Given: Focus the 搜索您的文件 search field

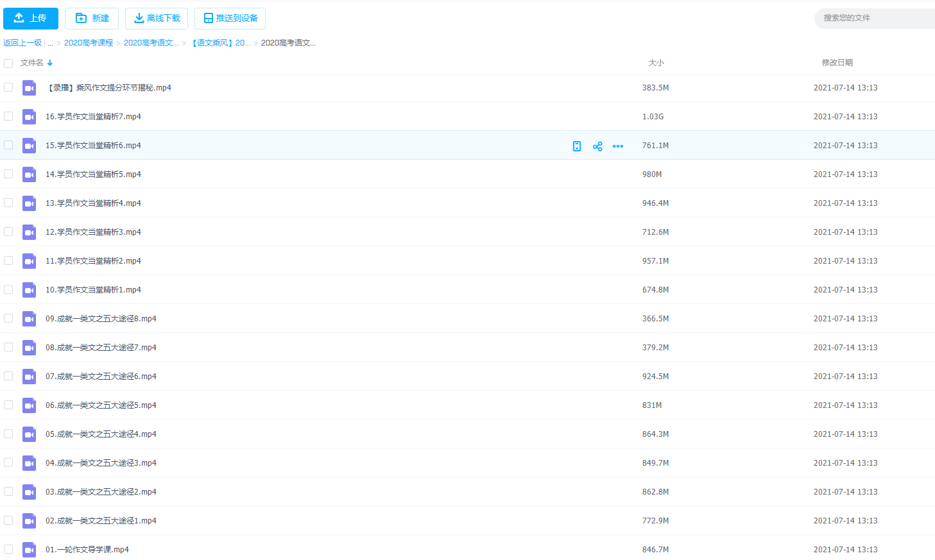Looking at the screenshot, I should 874,18.
